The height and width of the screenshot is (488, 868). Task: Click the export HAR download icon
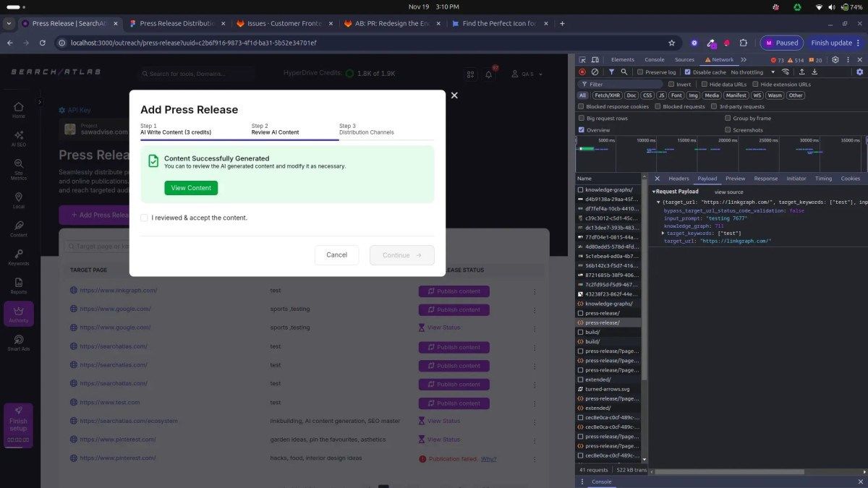click(x=815, y=72)
